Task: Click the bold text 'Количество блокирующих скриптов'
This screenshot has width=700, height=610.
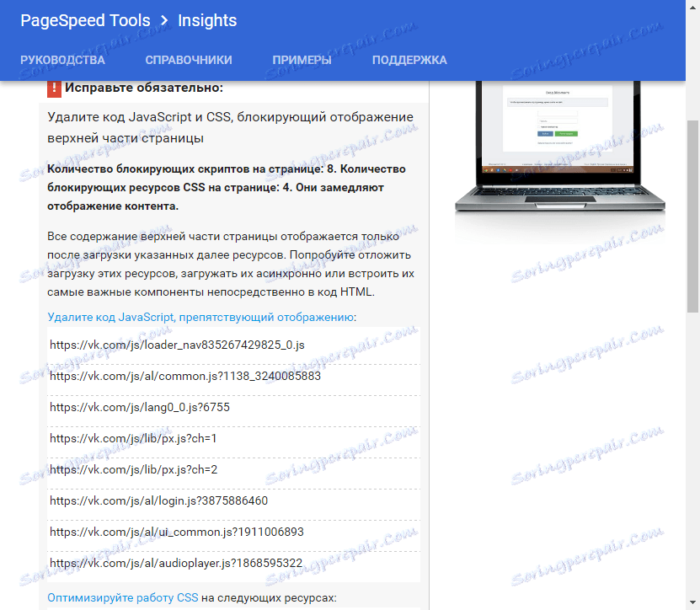Action: pyautogui.click(x=227, y=188)
